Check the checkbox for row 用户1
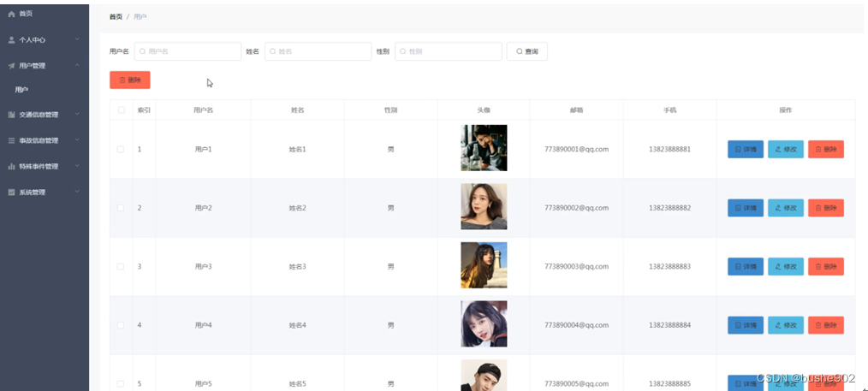Viewport: 868px width, 391px height. 121,150
